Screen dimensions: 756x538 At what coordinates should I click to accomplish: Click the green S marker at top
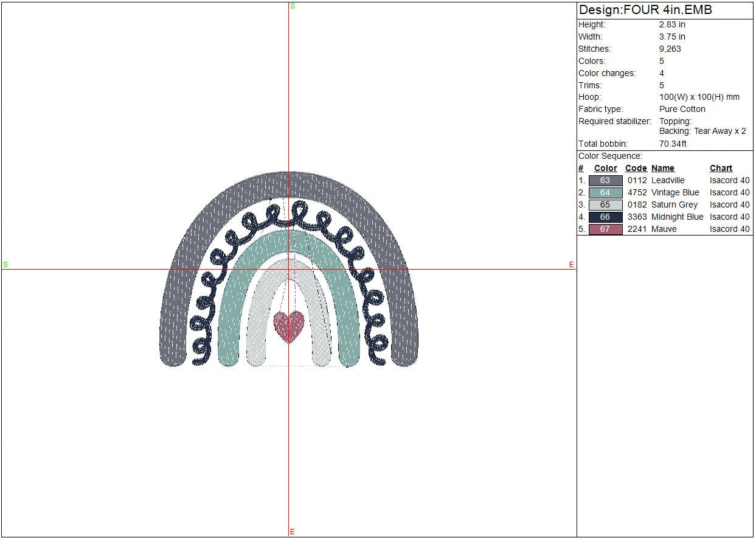point(293,6)
